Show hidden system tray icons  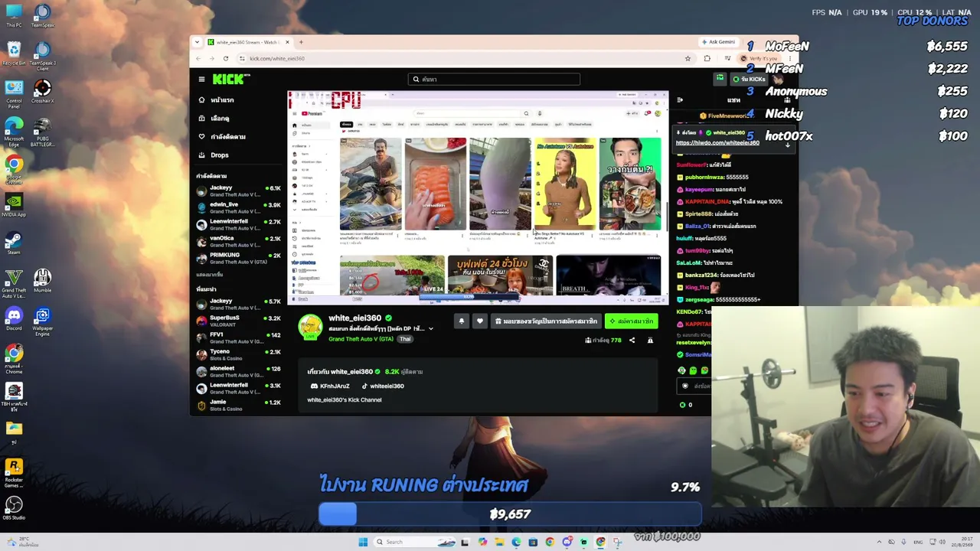tap(879, 542)
